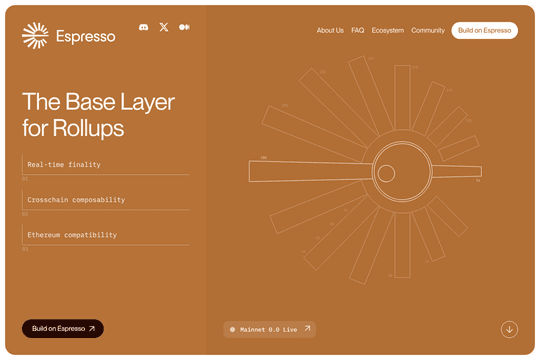Click white Build on Espresso header button
Image resolution: width=540 pixels, height=360 pixels.
coord(485,30)
